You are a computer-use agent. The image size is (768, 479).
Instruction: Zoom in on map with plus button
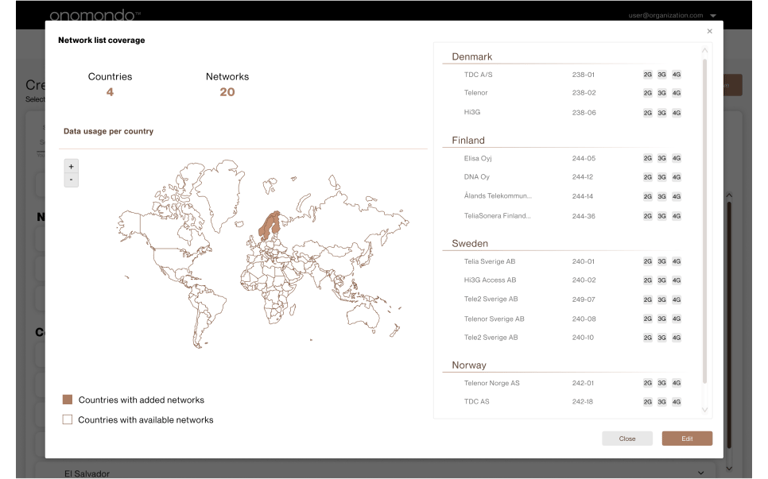(71, 167)
